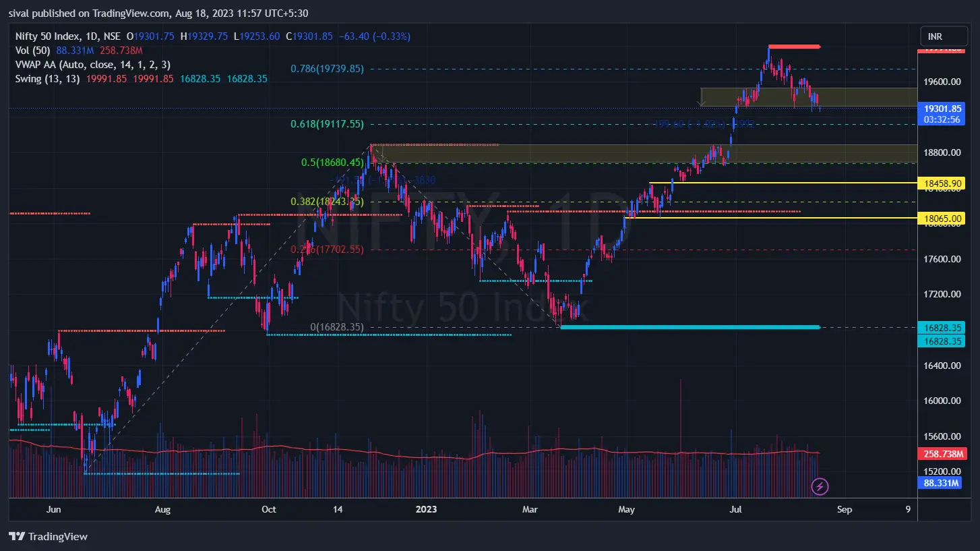Viewport: 980px width, 551px height.
Task: Click the 0.236 Fibonacci level label
Action: pos(327,250)
